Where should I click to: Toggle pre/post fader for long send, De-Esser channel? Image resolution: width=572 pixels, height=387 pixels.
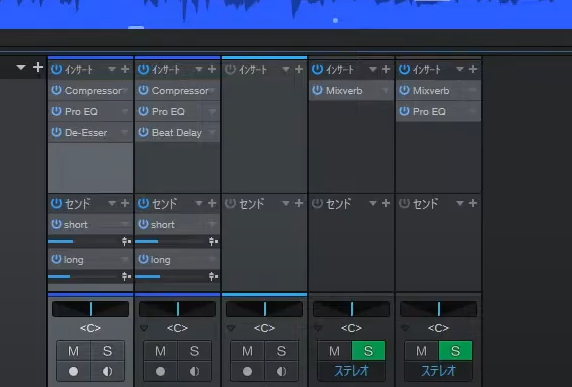point(126,276)
